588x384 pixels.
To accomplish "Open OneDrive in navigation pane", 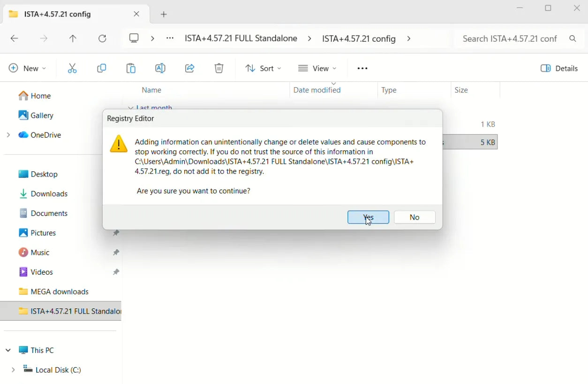I will 40,135.
